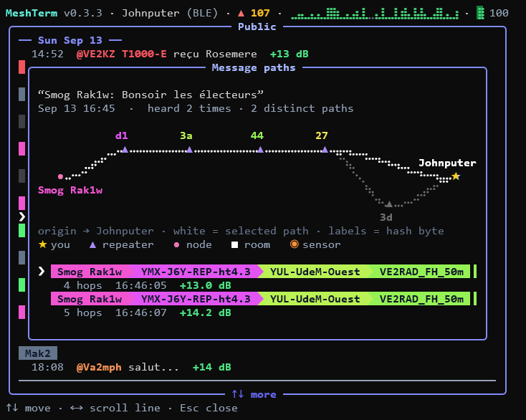Viewport: 526px width, 420px height.
Task: Click the Mak2 sender tag
Action: point(38,353)
